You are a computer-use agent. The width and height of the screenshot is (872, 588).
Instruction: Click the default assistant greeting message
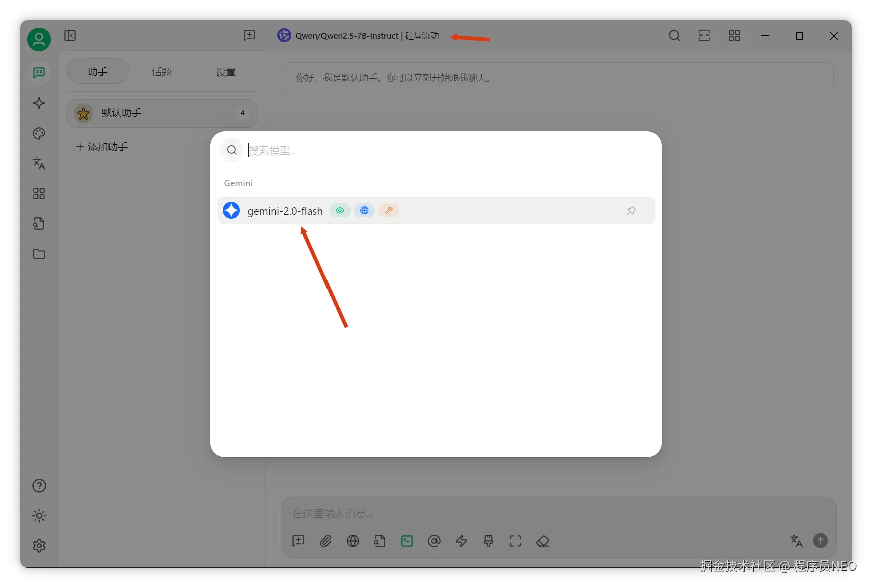pyautogui.click(x=557, y=77)
